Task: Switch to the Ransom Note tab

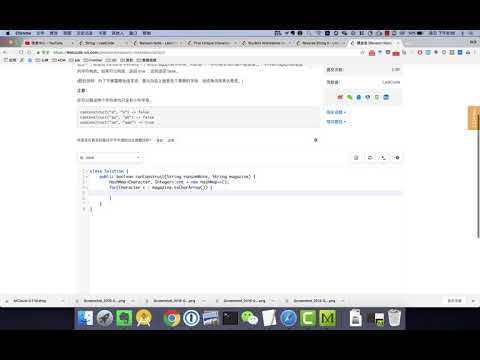Action: click(157, 43)
